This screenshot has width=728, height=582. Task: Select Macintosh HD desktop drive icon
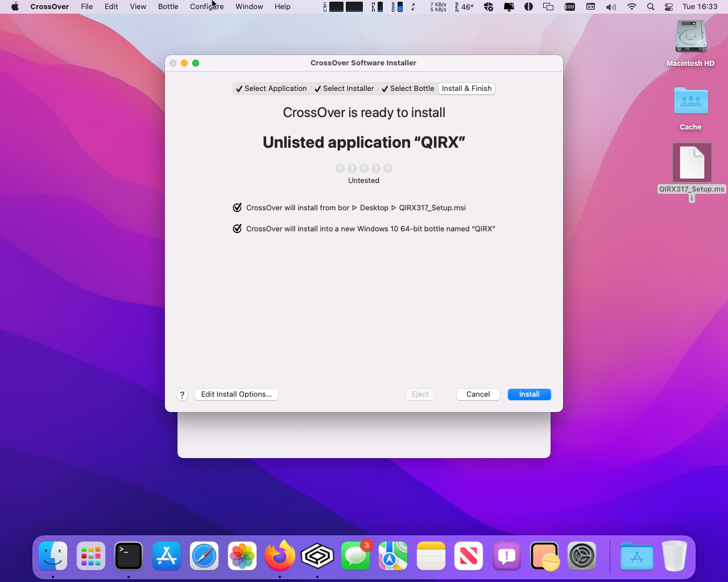(690, 38)
